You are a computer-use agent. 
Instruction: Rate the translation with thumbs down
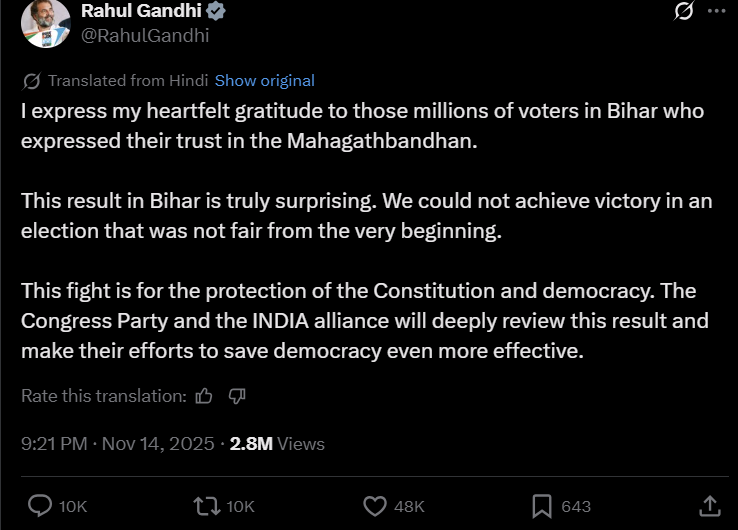[237, 396]
